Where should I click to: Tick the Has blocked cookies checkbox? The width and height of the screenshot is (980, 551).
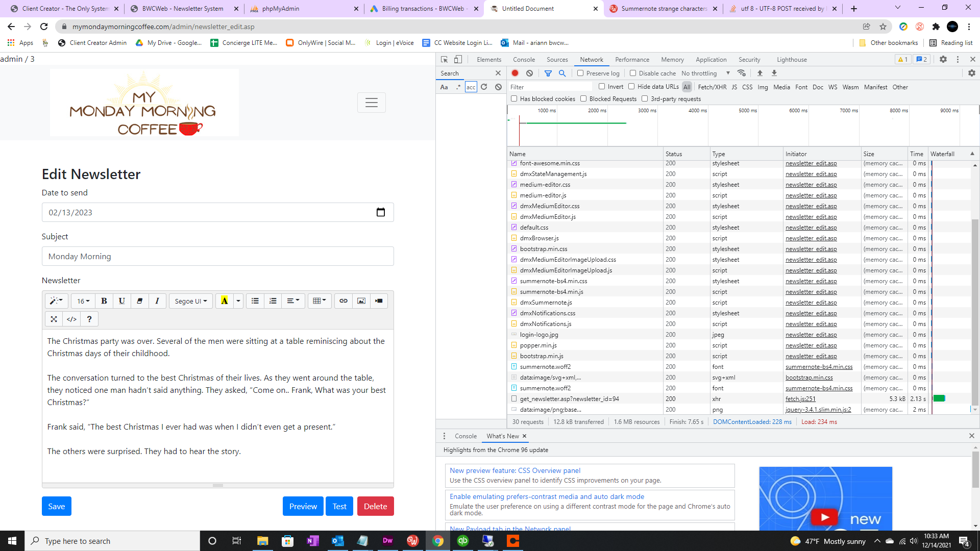click(514, 99)
